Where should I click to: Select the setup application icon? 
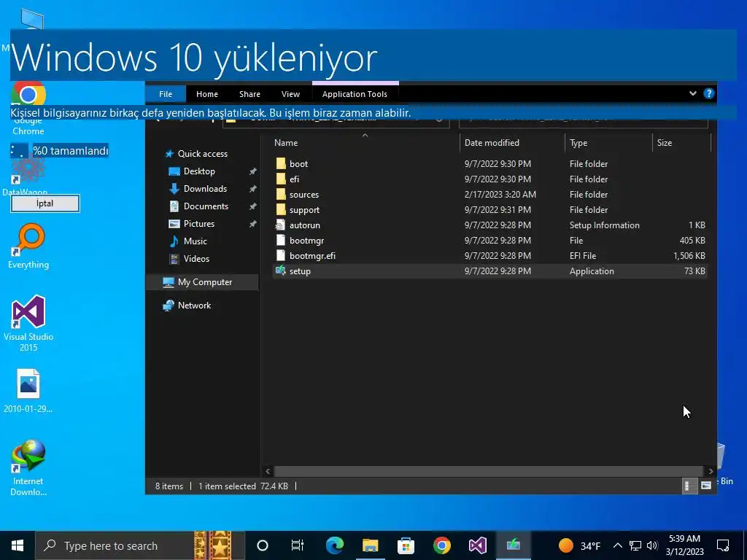(x=281, y=271)
